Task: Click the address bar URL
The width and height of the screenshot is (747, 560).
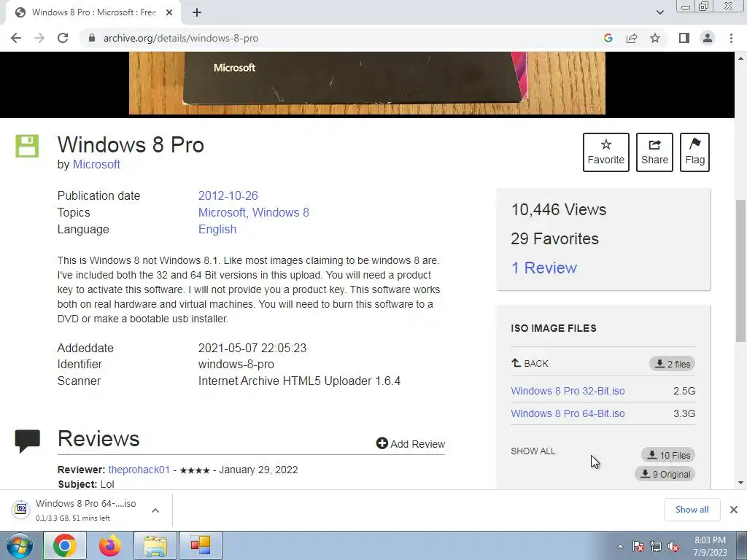Action: [181, 38]
